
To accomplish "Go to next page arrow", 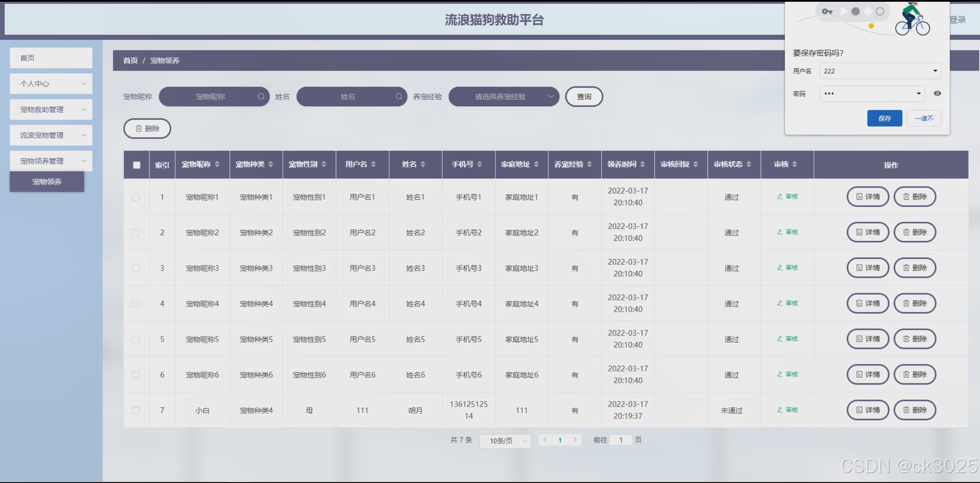I will [575, 440].
